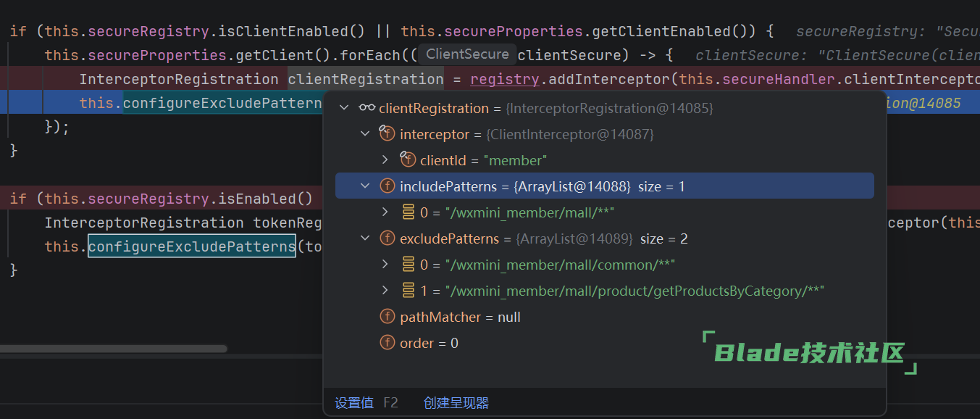Image resolution: width=980 pixels, height=419 pixels.
Task: Click the field icon beside includePatterns
Action: pyautogui.click(x=388, y=186)
